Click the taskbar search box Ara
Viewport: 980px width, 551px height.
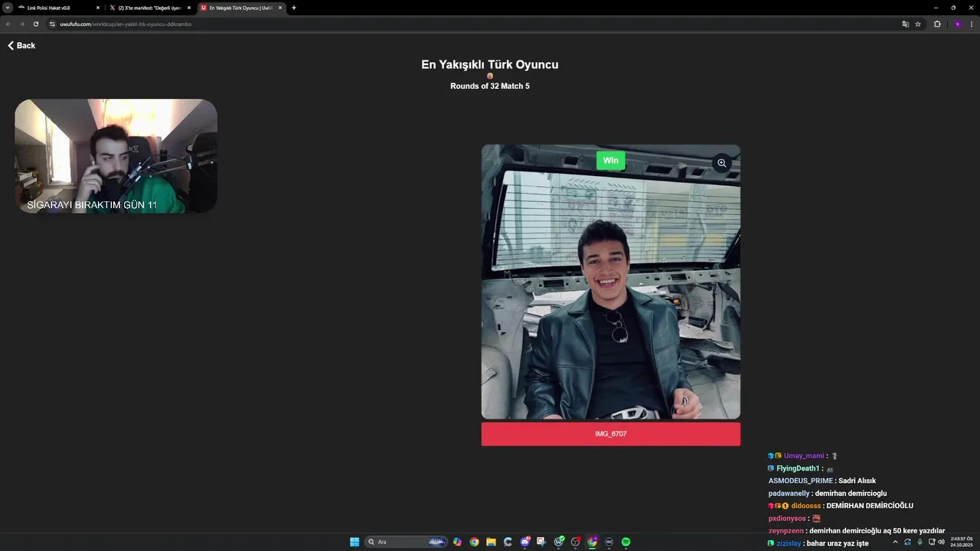406,542
